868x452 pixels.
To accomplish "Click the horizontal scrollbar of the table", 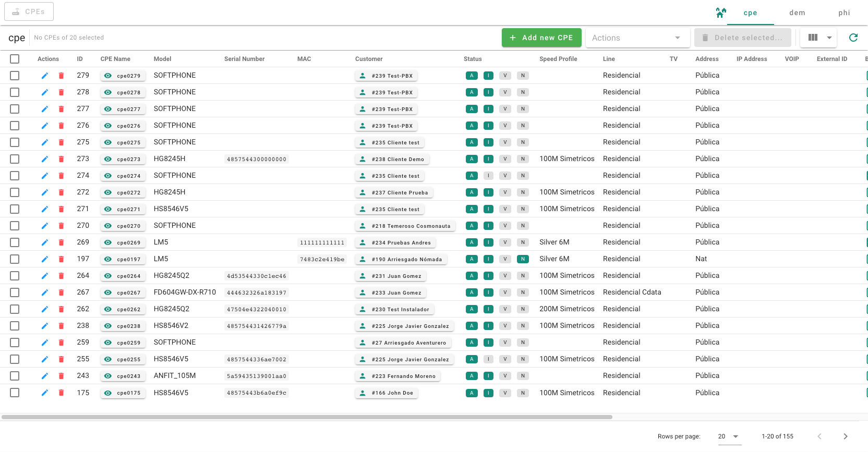I will point(307,417).
